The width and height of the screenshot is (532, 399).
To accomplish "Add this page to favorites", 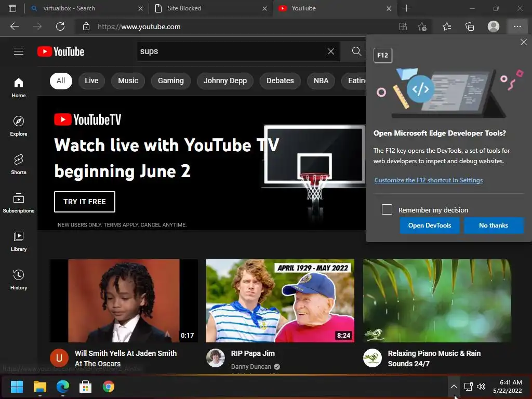I will (422, 26).
